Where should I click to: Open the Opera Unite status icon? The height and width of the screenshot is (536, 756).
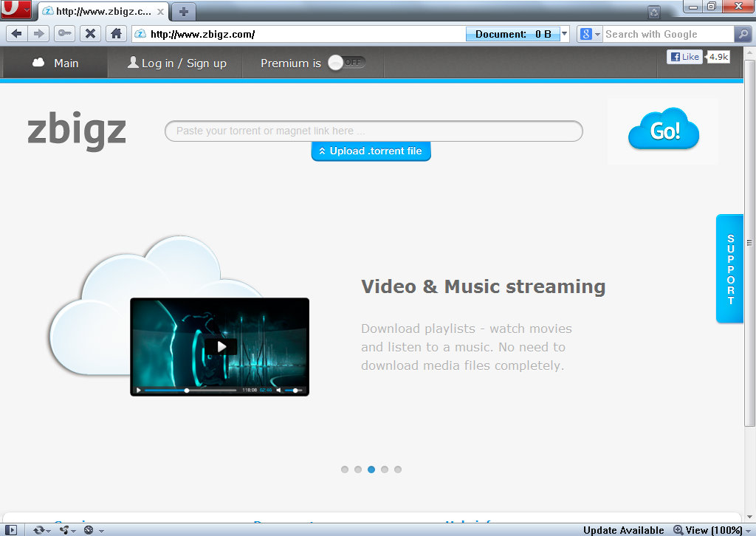64,530
